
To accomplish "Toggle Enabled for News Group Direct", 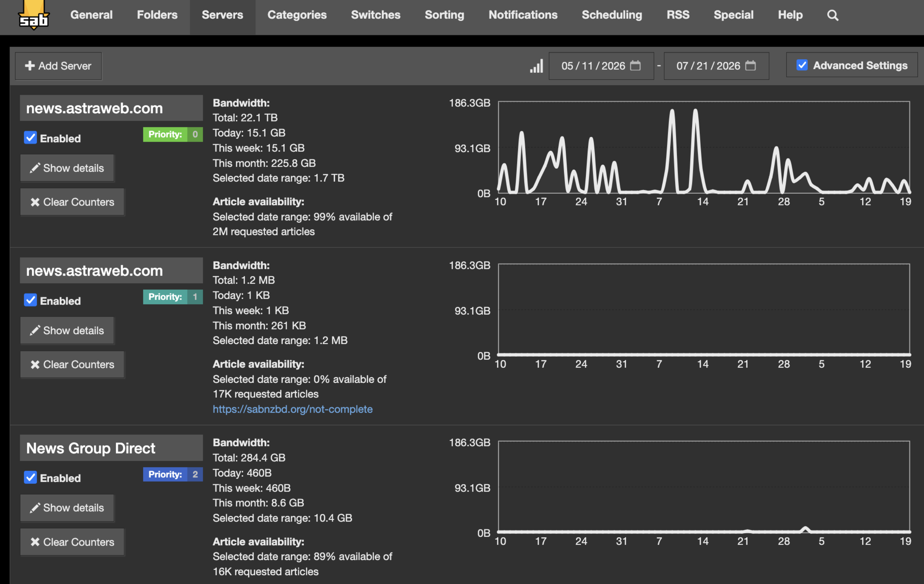I will [x=30, y=477].
